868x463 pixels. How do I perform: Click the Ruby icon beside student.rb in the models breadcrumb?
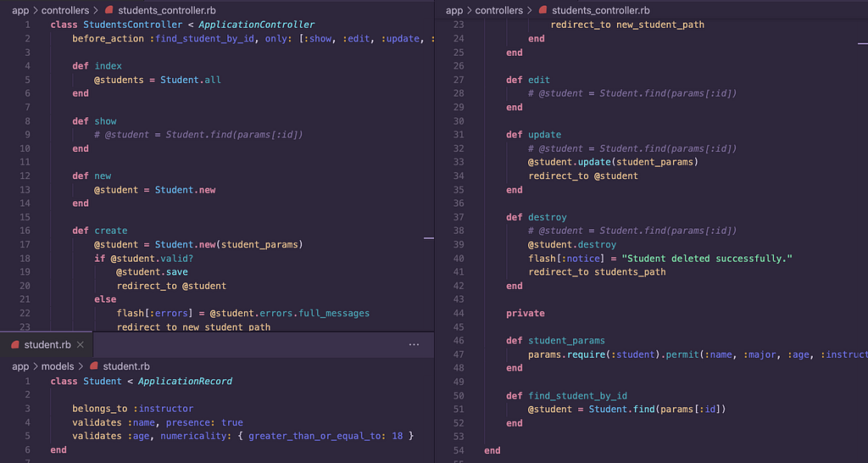click(94, 366)
